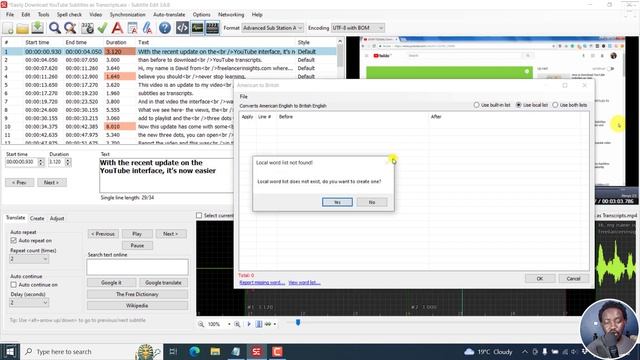Open Edge from the taskbar

pos(195,351)
